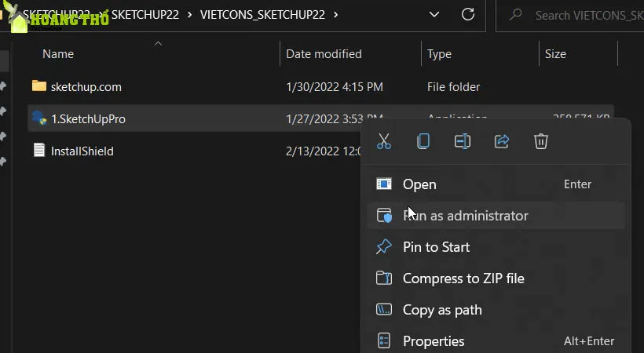Choose Copy as path

coord(496,310)
